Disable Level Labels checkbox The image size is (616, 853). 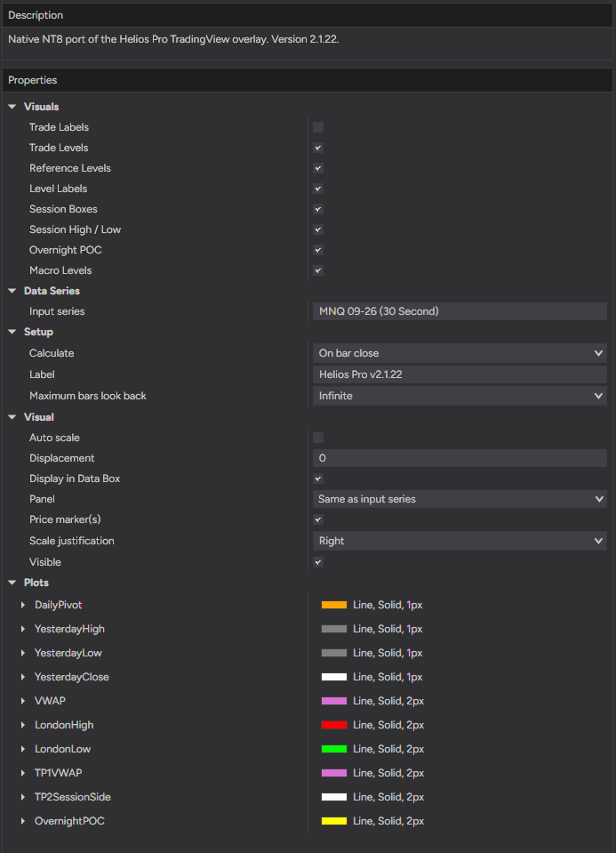click(x=318, y=189)
